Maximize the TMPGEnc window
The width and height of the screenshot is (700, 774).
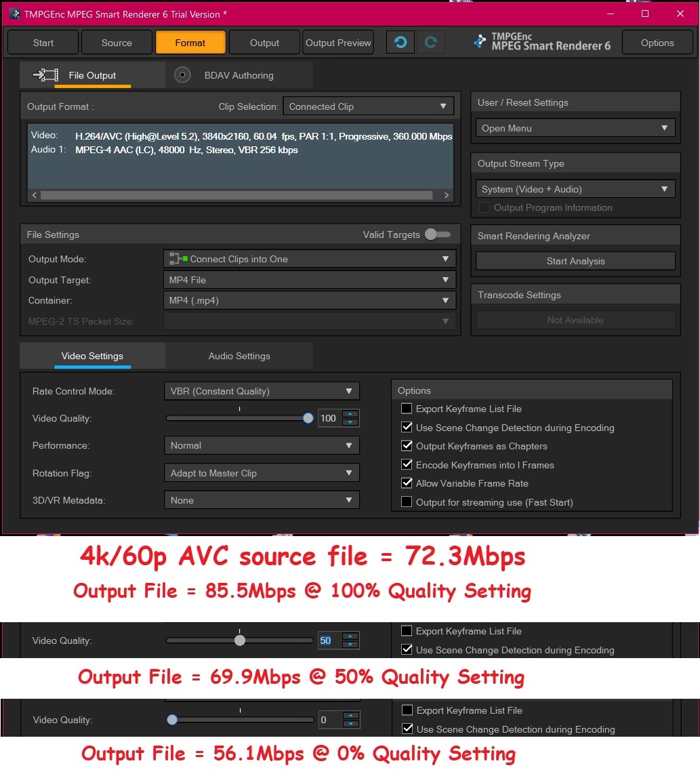point(644,14)
